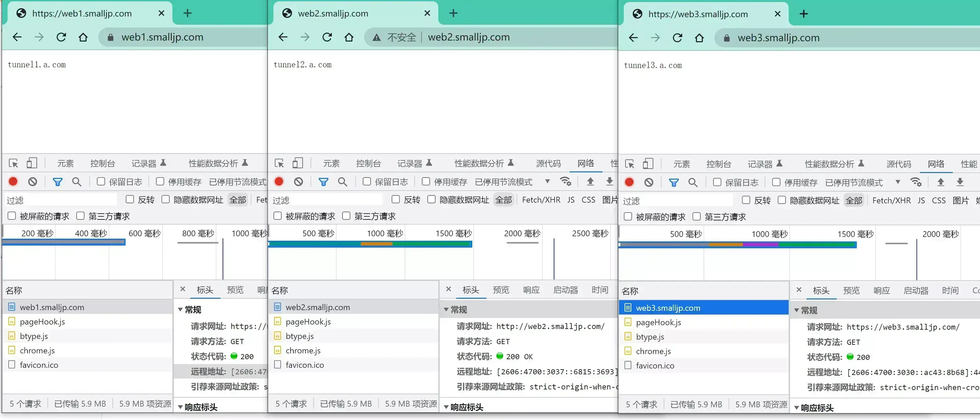Image resolution: width=980 pixels, height=420 pixels.
Task: Click the home icon in web3 browser
Action: tap(699, 38)
